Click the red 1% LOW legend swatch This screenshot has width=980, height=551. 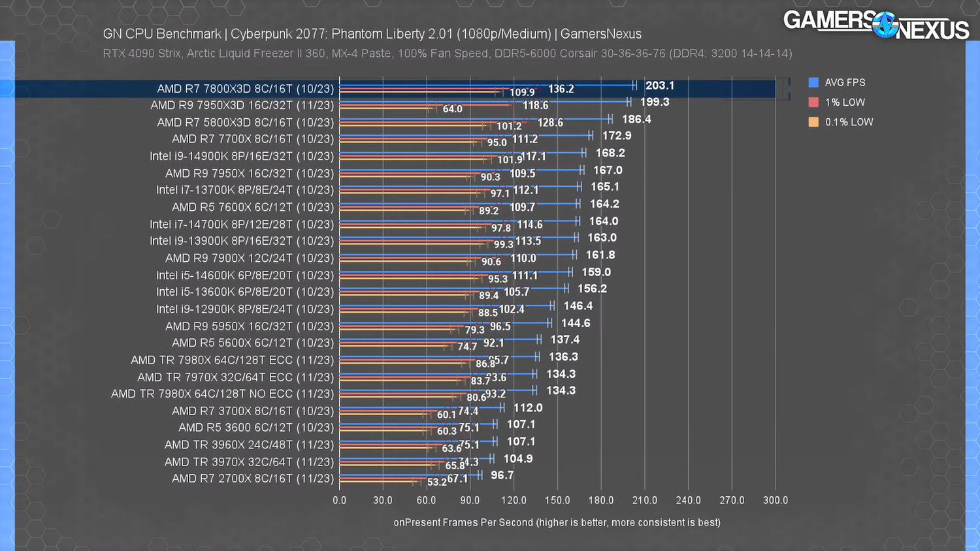[813, 102]
